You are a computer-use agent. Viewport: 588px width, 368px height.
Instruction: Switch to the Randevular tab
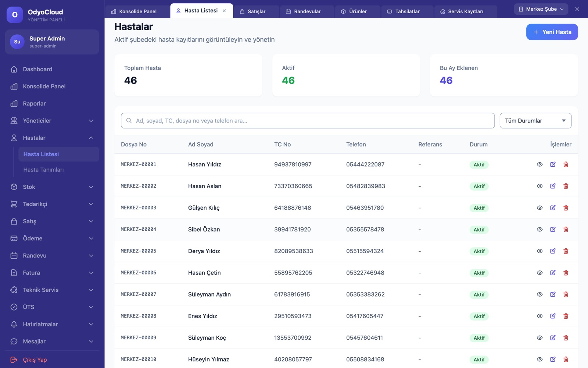[x=307, y=11]
